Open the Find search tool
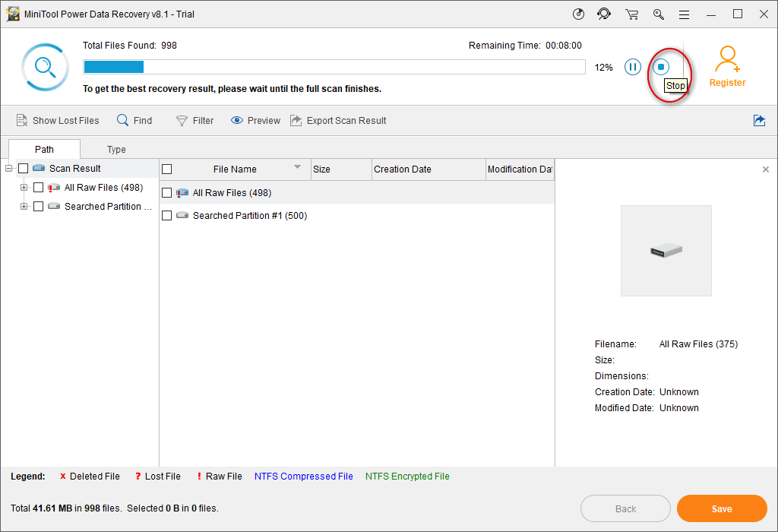 point(134,120)
